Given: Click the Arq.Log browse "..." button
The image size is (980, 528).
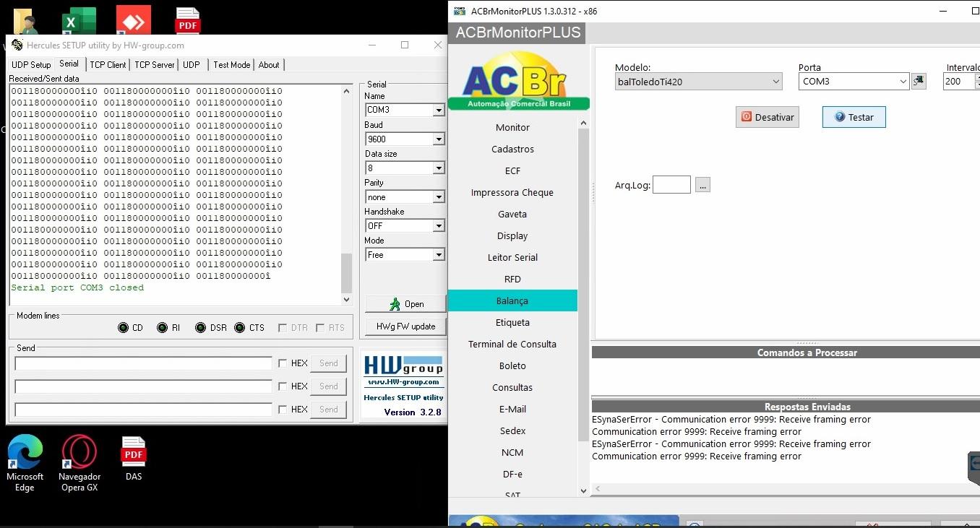Looking at the screenshot, I should coord(703,185).
